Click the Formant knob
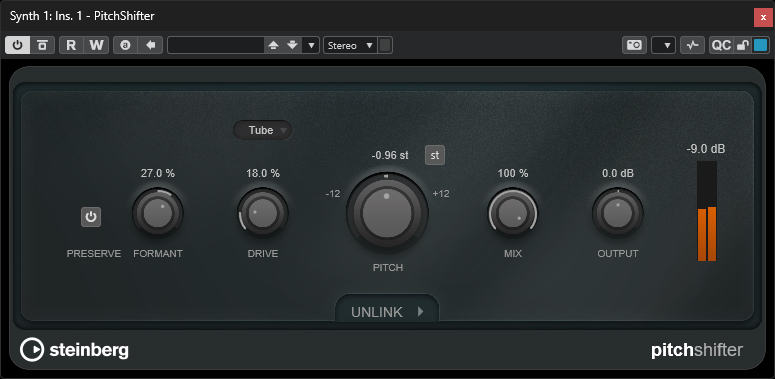Screen dimensions: 775x379 click(x=158, y=213)
